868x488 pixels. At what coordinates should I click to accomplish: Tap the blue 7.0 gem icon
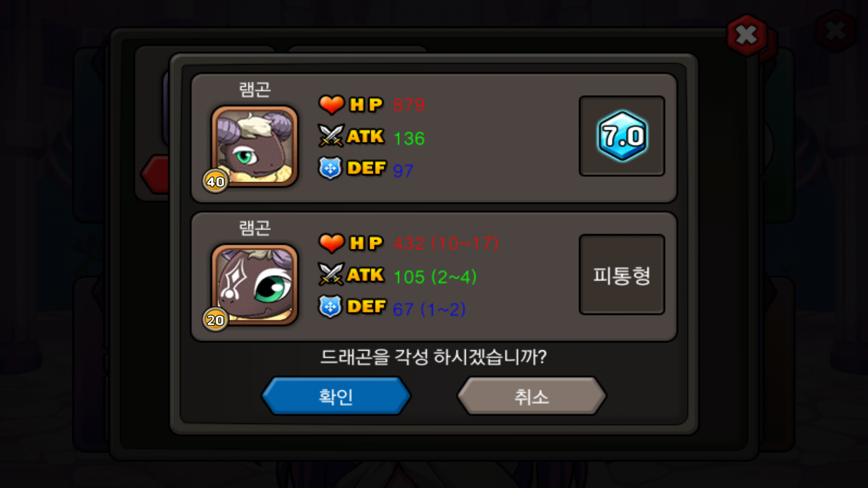click(622, 136)
